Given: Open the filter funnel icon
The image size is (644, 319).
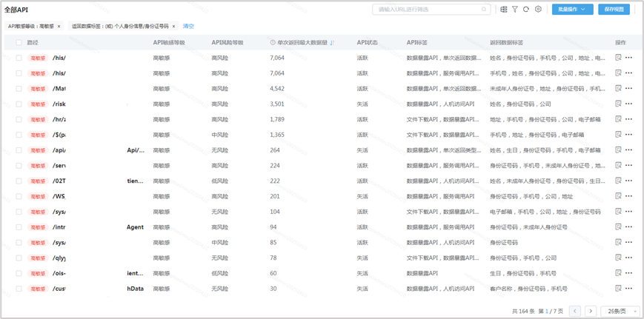Looking at the screenshot, I should click(515, 10).
